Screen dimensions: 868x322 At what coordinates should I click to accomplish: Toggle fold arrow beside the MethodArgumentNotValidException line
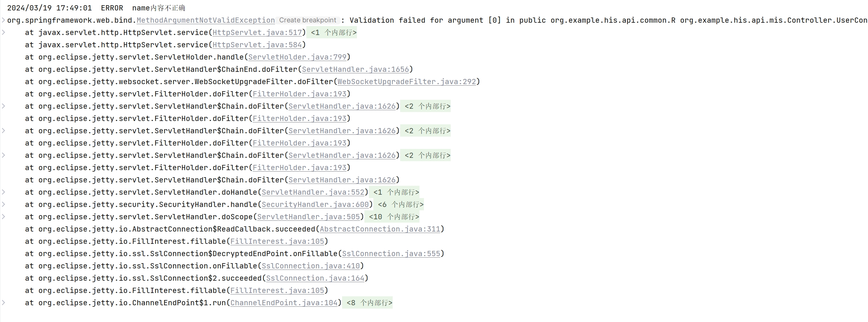point(3,20)
